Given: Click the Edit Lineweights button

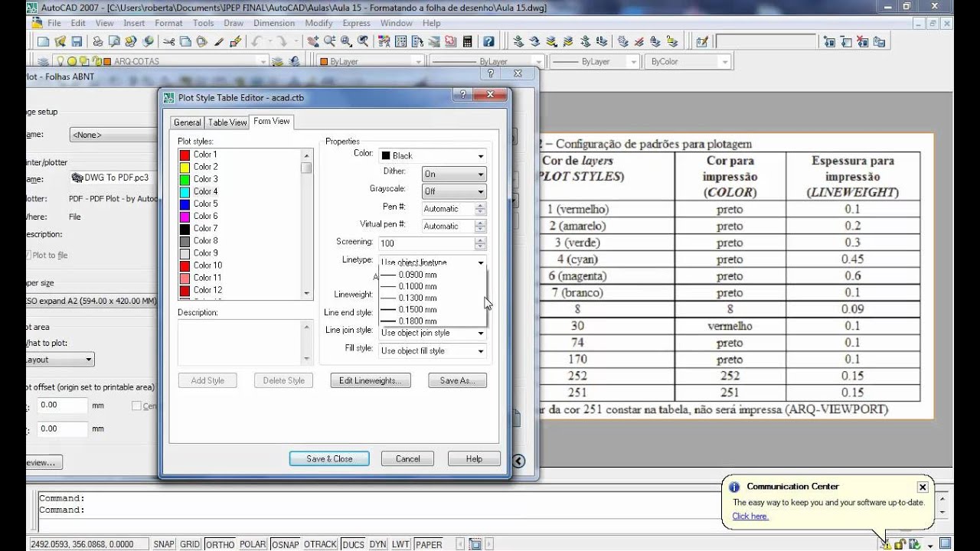Looking at the screenshot, I should coord(371,380).
